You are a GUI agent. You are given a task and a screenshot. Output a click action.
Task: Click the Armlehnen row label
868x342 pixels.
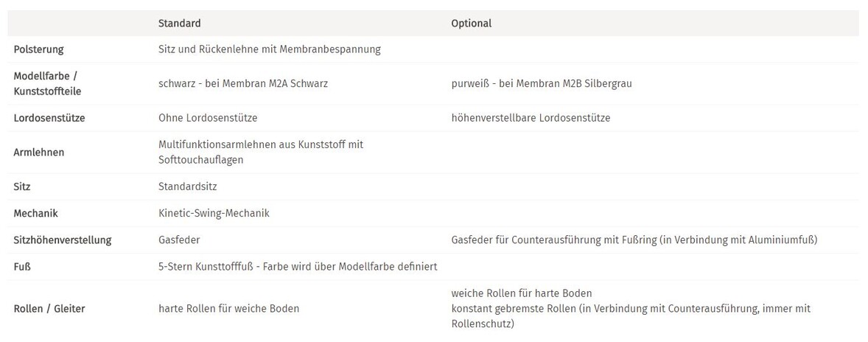pos(39,152)
